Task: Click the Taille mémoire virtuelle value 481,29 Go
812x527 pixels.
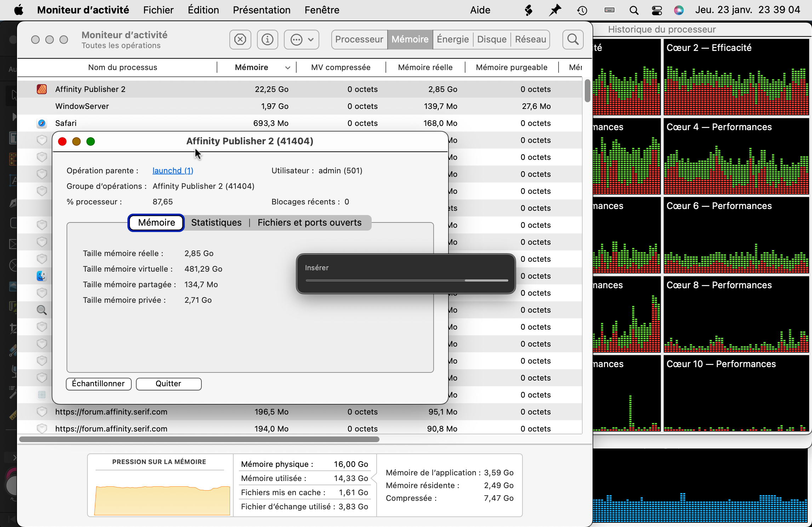Action: coord(203,269)
